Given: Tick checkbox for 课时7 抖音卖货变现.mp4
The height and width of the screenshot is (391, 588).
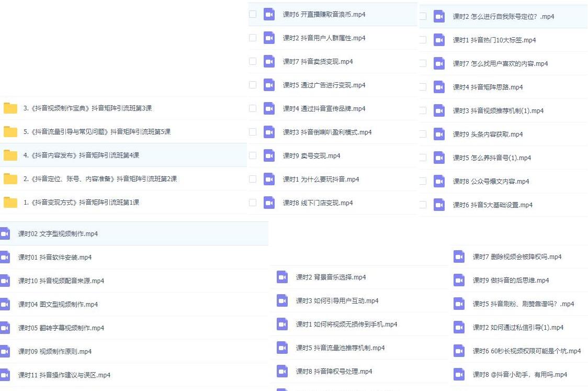Looking at the screenshot, I should pyautogui.click(x=253, y=62).
